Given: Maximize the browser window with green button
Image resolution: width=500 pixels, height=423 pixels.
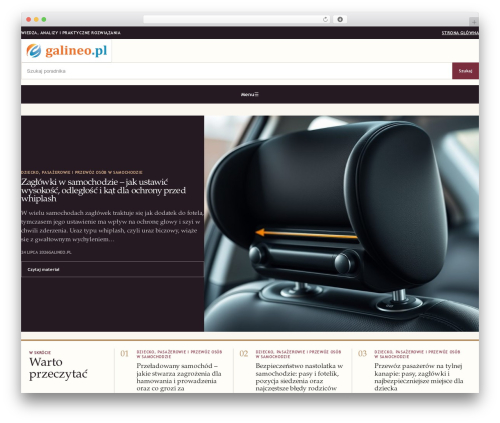Looking at the screenshot, I should pos(44,19).
